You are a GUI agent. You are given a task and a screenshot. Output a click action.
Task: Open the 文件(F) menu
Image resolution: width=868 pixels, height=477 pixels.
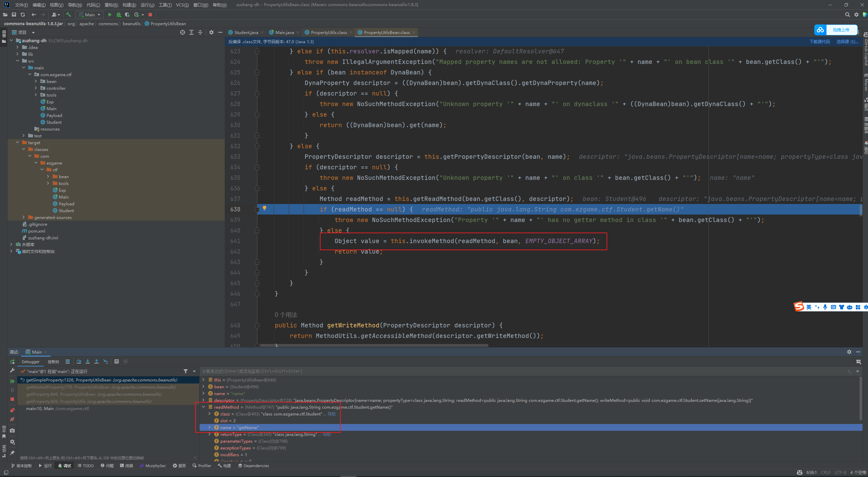click(21, 5)
